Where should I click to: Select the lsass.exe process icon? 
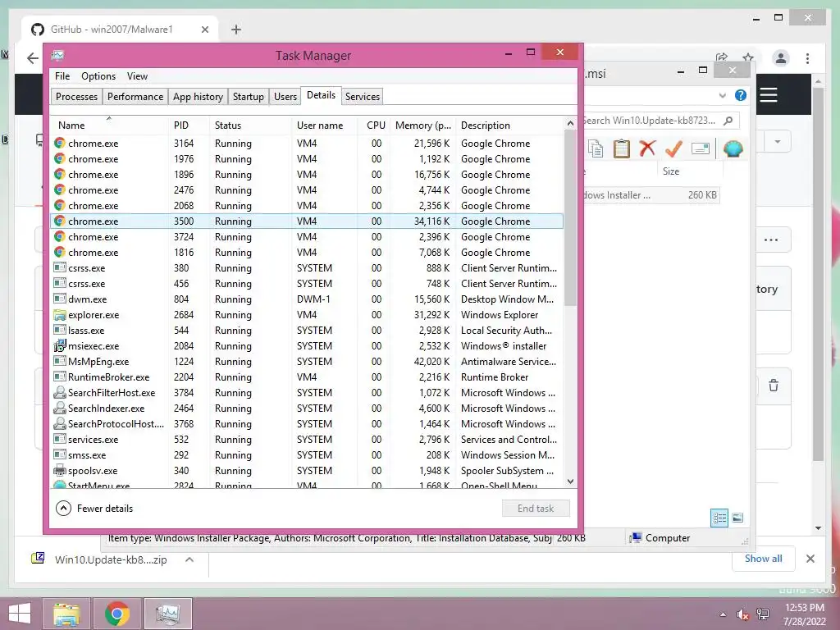click(x=60, y=330)
